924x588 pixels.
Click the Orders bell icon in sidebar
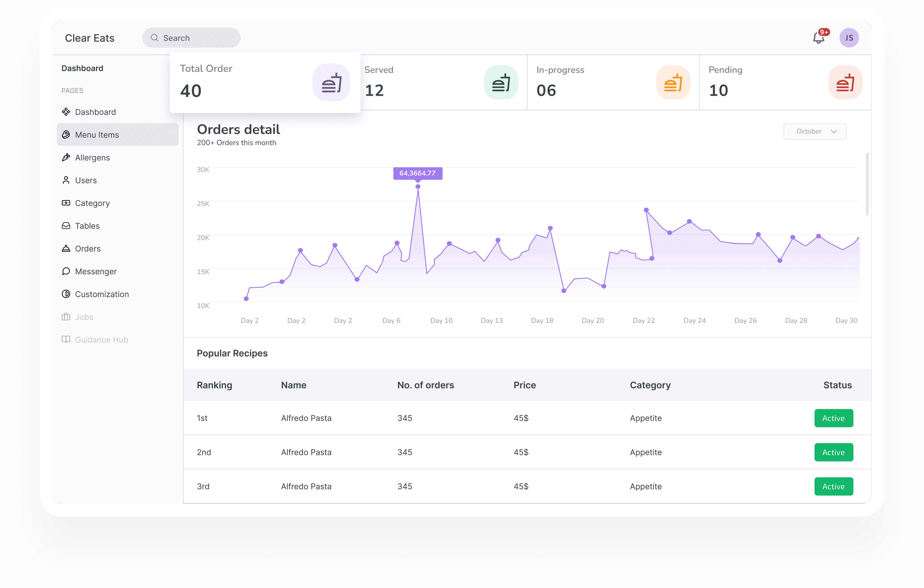[66, 249]
